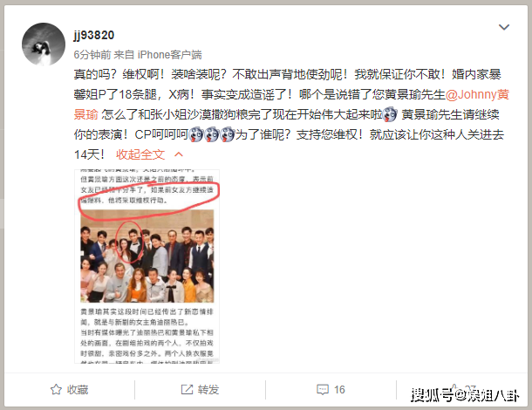Click the star favorite icon
This screenshot has width=532, height=410.
point(56,390)
